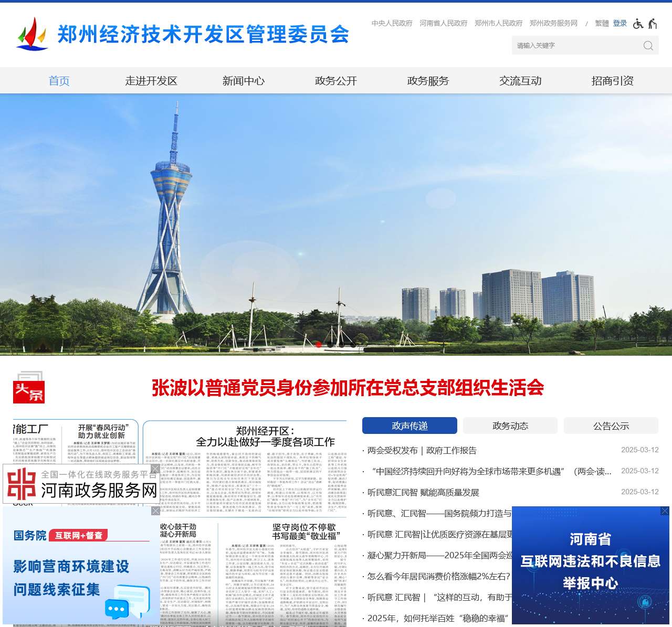Close the 国务院 互联网+督查 floating ad
This screenshot has width=672, height=627.
click(155, 511)
